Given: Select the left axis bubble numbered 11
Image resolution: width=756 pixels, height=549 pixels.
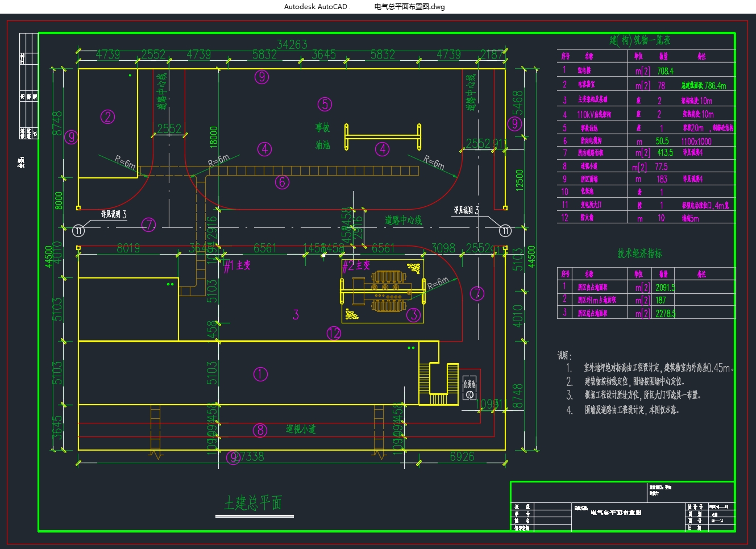Looking at the screenshot, I should pyautogui.click(x=78, y=230).
